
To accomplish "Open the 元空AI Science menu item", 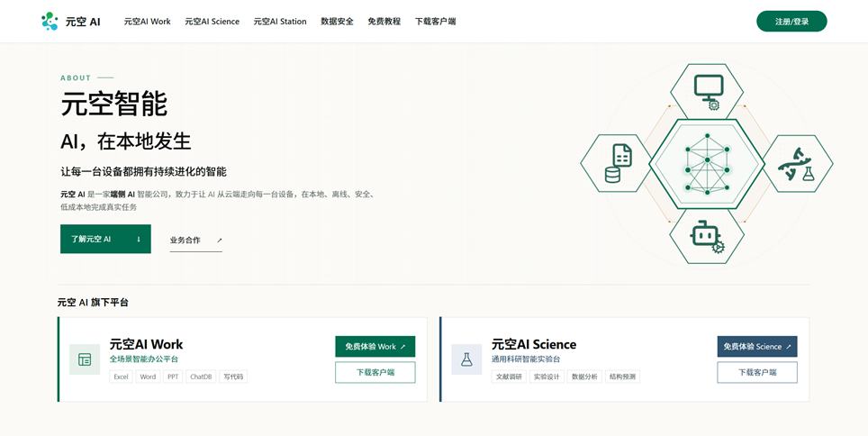I will 212,22.
